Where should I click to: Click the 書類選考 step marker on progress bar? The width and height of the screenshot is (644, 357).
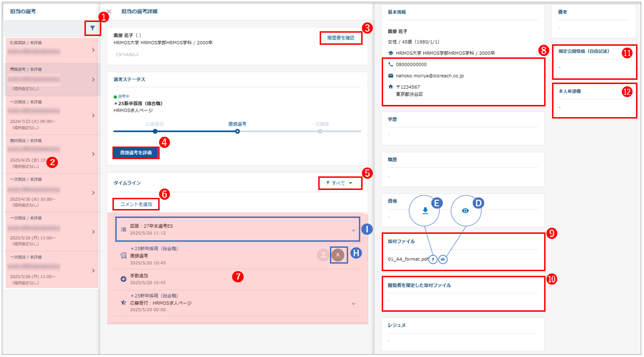[237, 132]
